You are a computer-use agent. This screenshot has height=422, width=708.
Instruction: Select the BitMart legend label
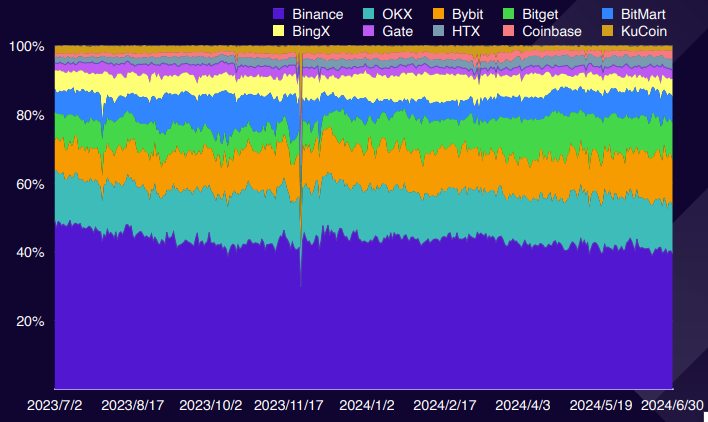point(643,14)
